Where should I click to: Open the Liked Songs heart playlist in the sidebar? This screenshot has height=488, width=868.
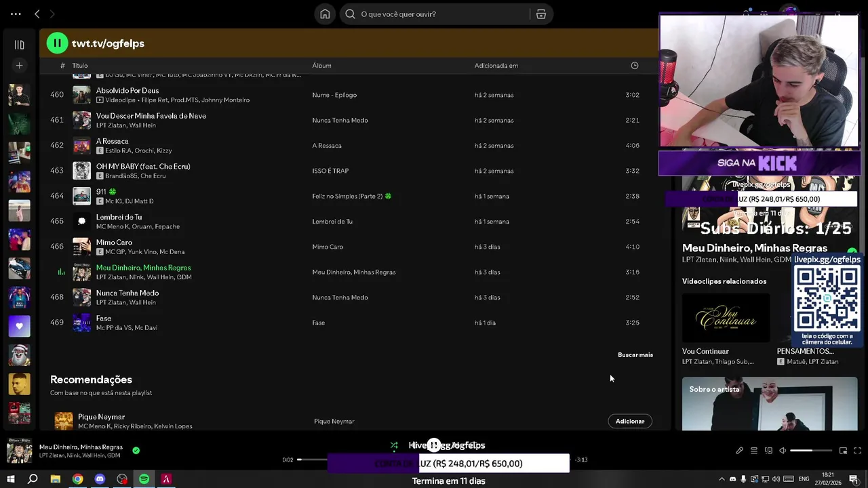point(19,326)
